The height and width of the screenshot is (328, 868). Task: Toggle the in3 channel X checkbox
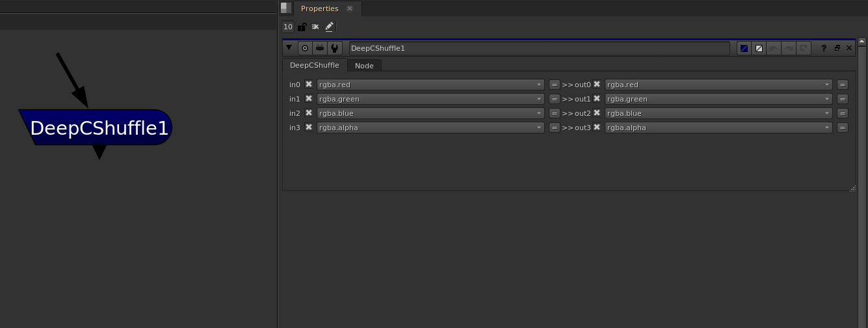309,128
